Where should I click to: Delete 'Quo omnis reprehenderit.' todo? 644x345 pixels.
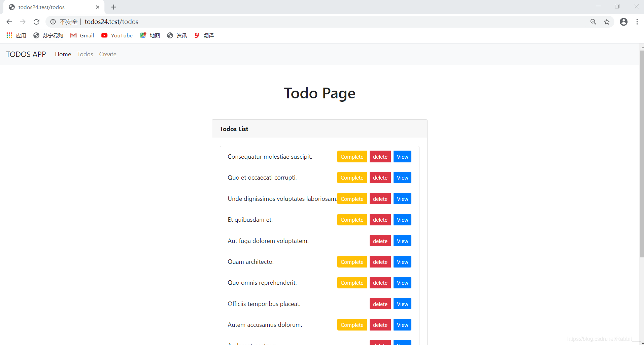pyautogui.click(x=380, y=283)
